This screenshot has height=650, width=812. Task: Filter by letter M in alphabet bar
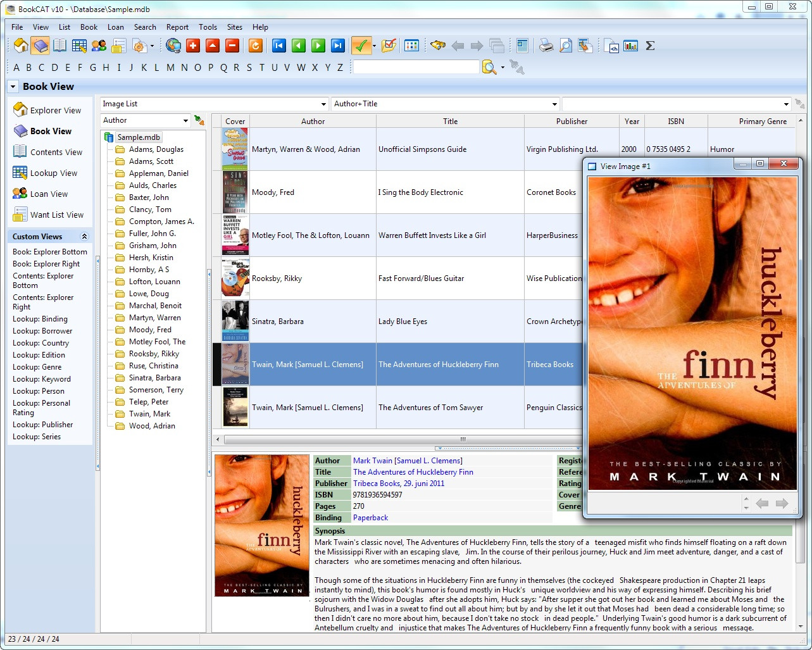click(170, 68)
